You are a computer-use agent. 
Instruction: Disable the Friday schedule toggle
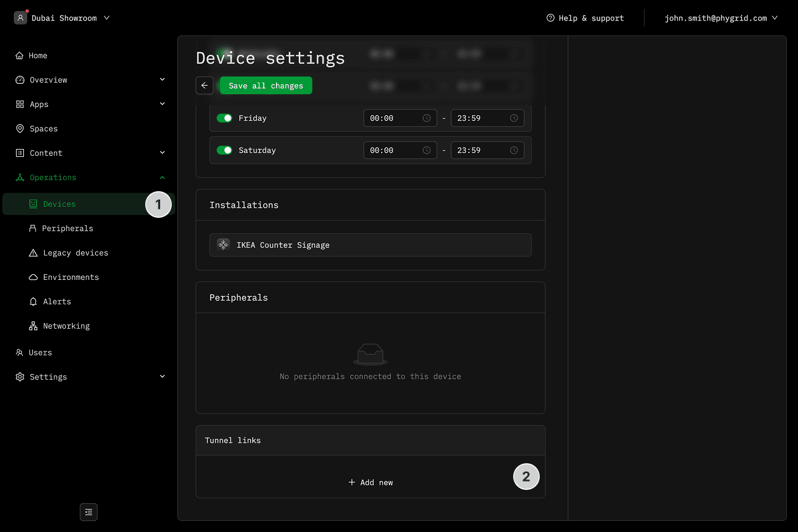click(x=224, y=118)
